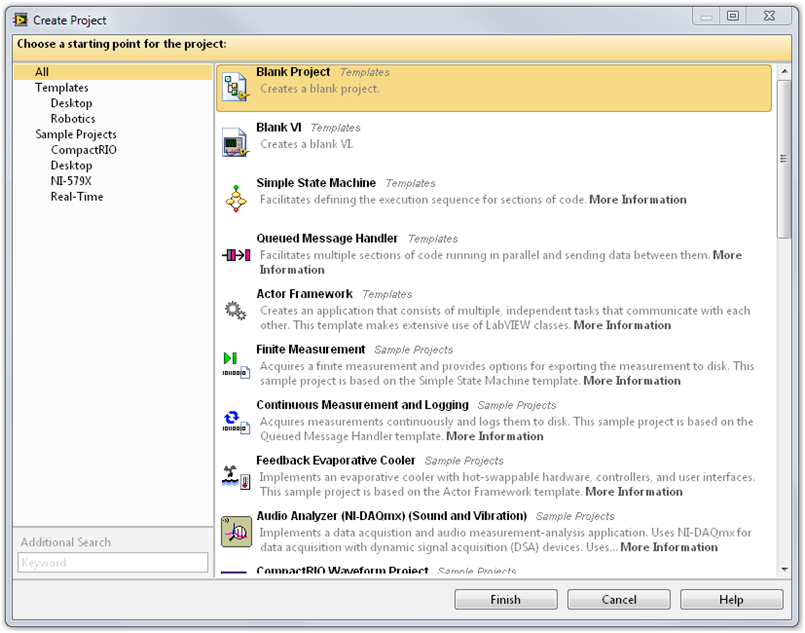
Task: Click the Simple State Machine icon
Action: [x=235, y=198]
